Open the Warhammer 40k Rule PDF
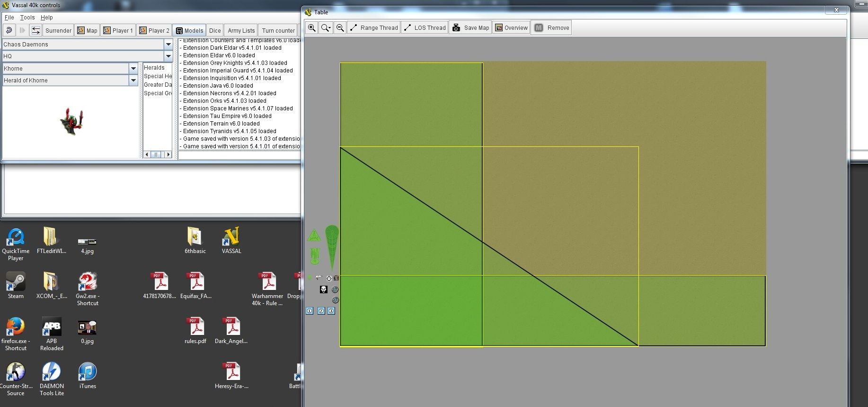This screenshot has width=868, height=407. 267,289
